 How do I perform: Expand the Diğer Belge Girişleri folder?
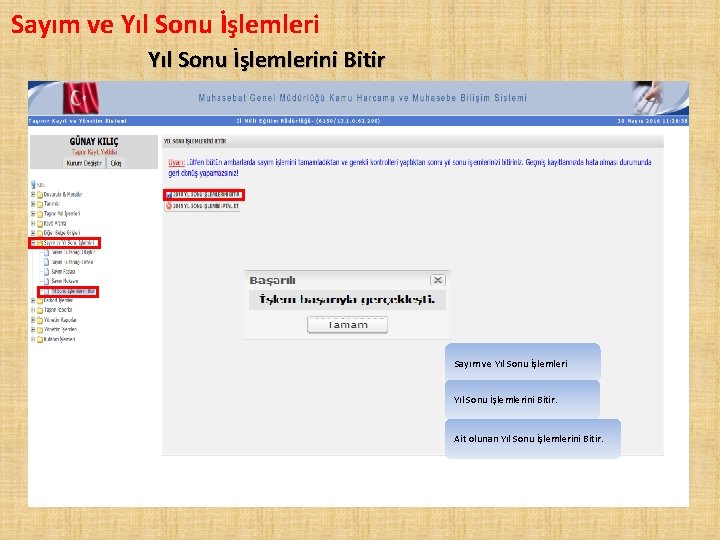[x=33, y=233]
